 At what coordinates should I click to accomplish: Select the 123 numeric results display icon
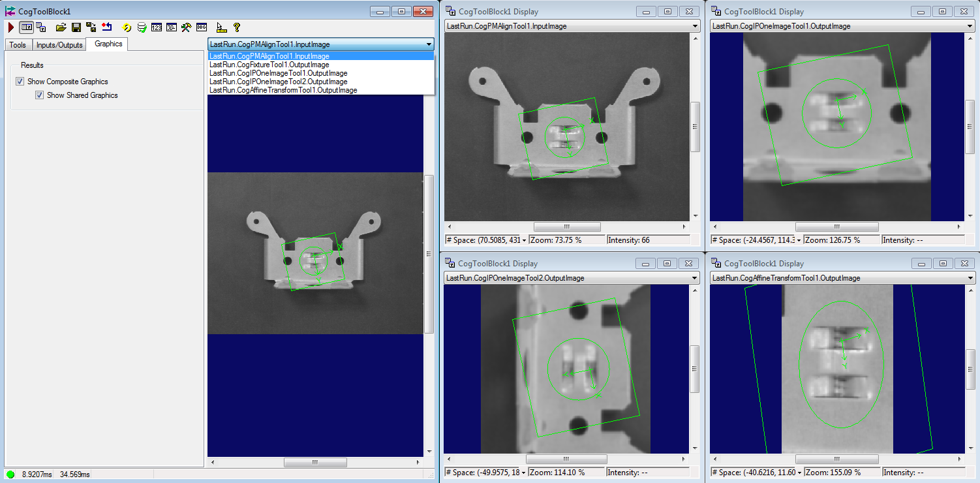(157, 27)
